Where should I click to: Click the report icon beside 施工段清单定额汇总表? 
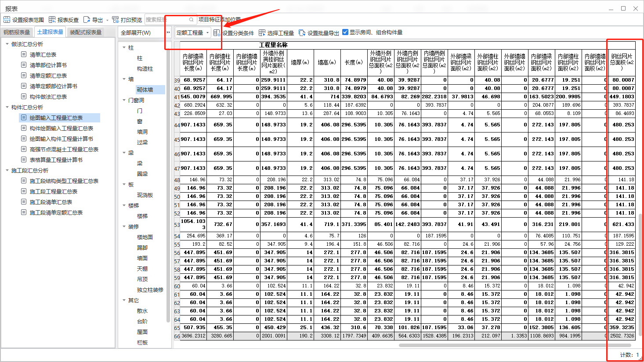click(24, 212)
